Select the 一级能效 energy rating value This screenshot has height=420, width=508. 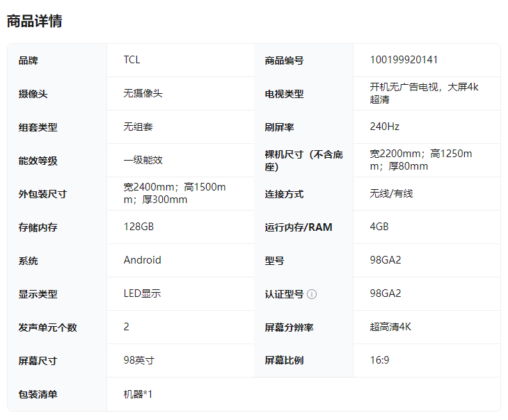click(143, 160)
